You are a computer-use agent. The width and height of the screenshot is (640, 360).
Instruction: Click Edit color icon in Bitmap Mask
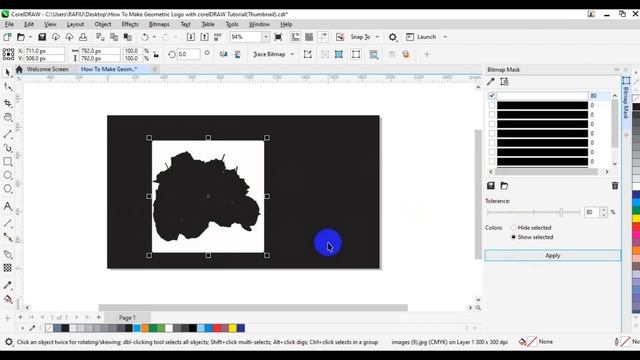(504, 82)
